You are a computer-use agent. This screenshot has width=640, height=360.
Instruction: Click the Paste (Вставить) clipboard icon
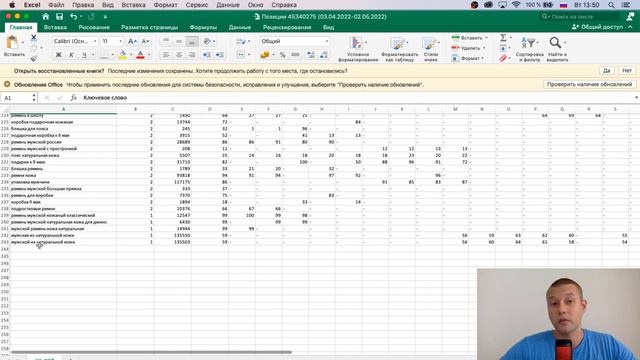point(12,42)
